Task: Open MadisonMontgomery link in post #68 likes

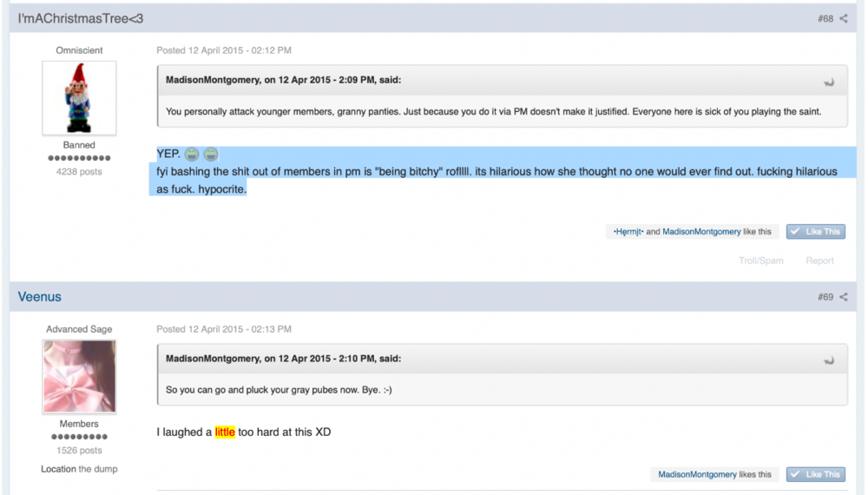Action: click(701, 232)
